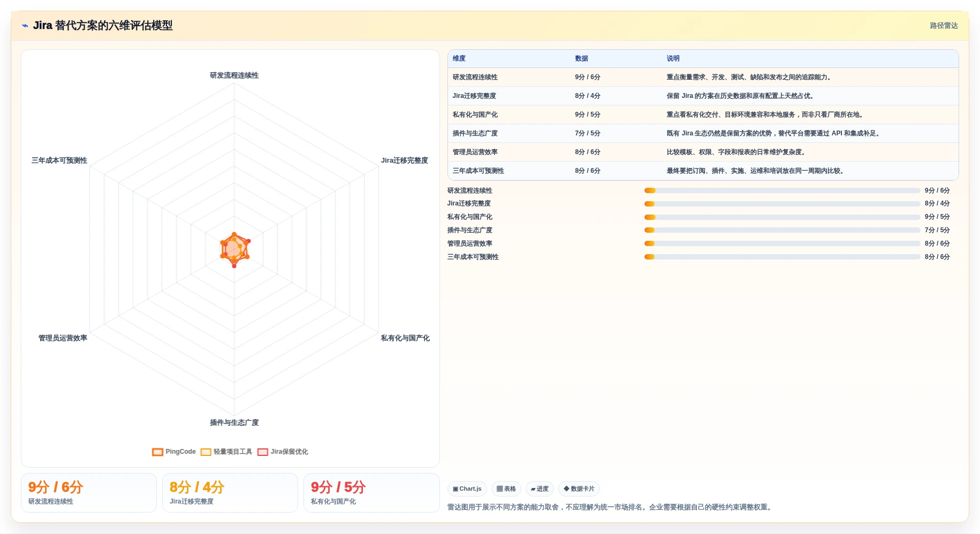Click radar axis label 插件与生态广度
Screen dimensions: 980x534
[234, 423]
